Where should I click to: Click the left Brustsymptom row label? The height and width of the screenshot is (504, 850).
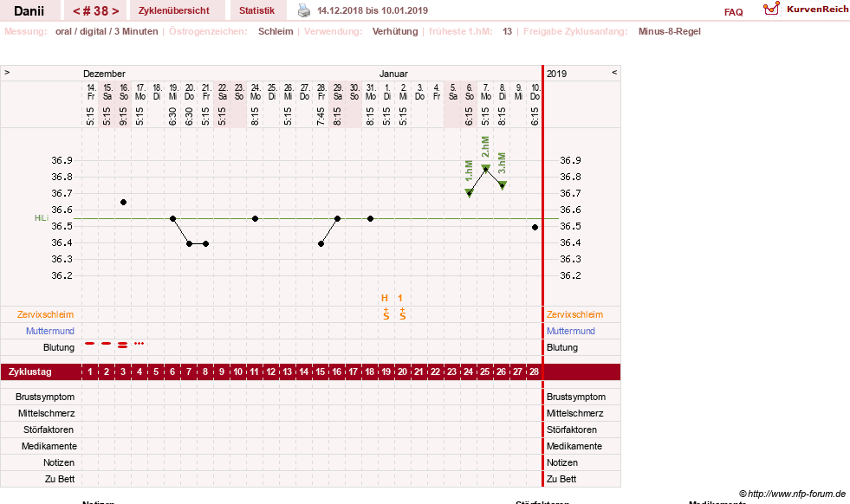(45, 397)
